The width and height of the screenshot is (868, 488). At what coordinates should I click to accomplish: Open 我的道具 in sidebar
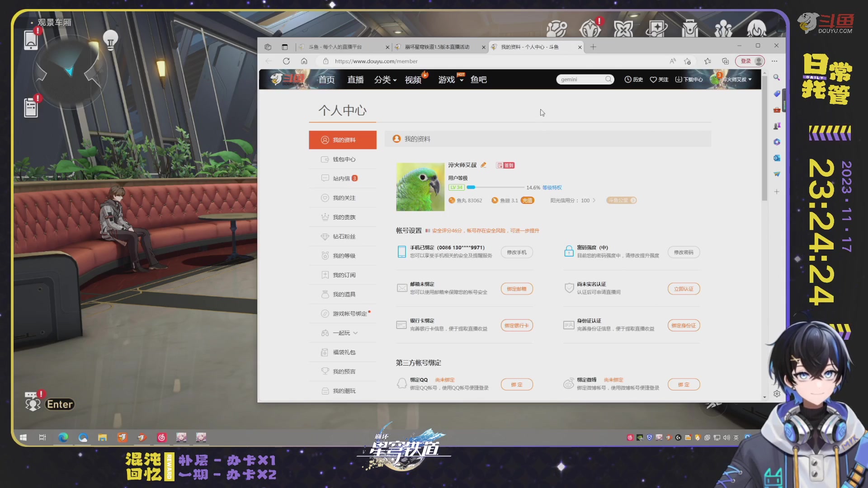tap(343, 295)
